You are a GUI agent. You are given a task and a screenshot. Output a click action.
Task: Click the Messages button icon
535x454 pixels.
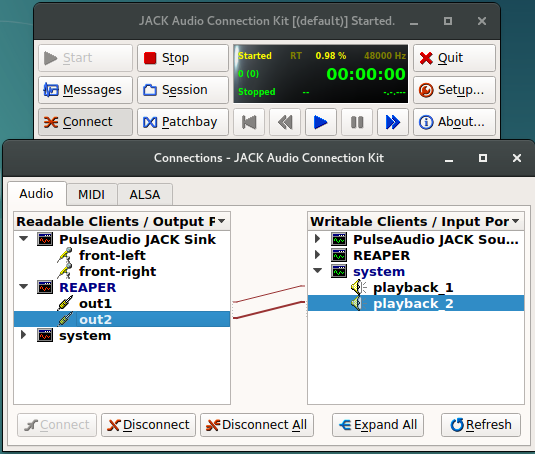pyautogui.click(x=51, y=90)
